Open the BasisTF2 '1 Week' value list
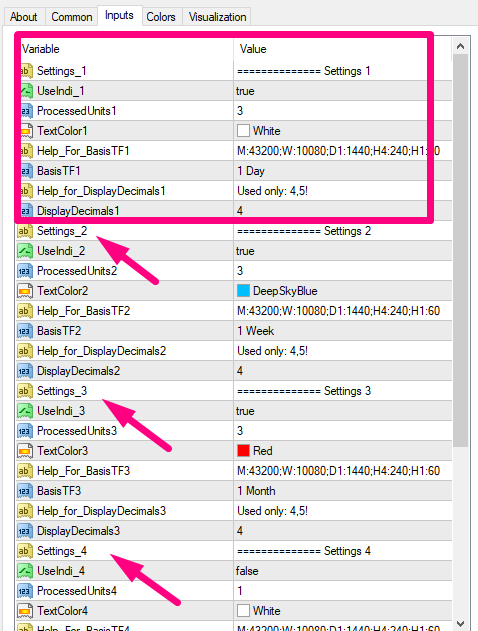 (342, 331)
